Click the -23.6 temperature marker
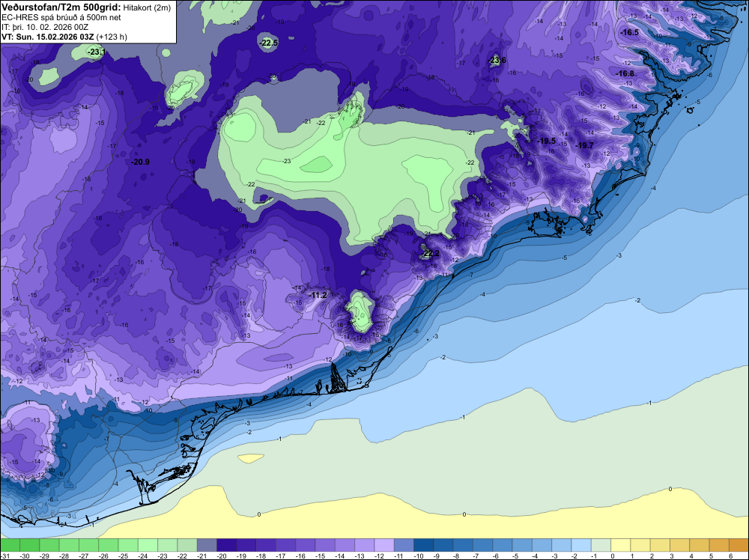This screenshot has height=560, width=749. click(x=497, y=60)
